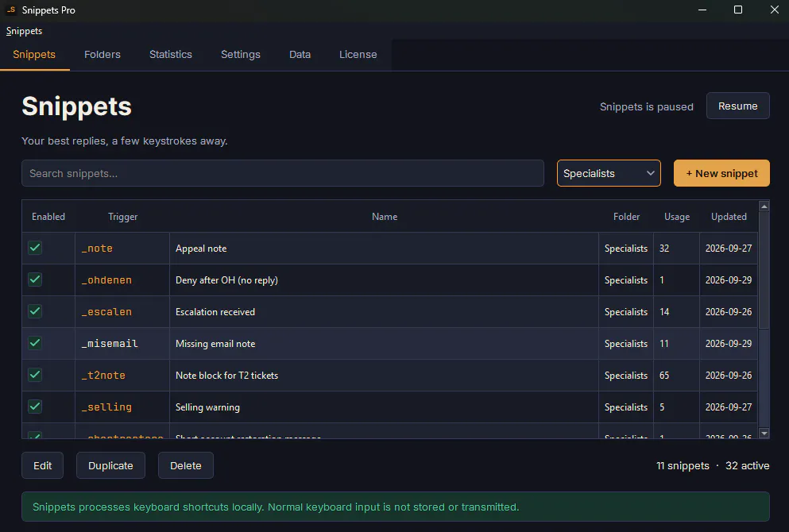
Task: Click the 11 snippets count label
Action: 683,465
